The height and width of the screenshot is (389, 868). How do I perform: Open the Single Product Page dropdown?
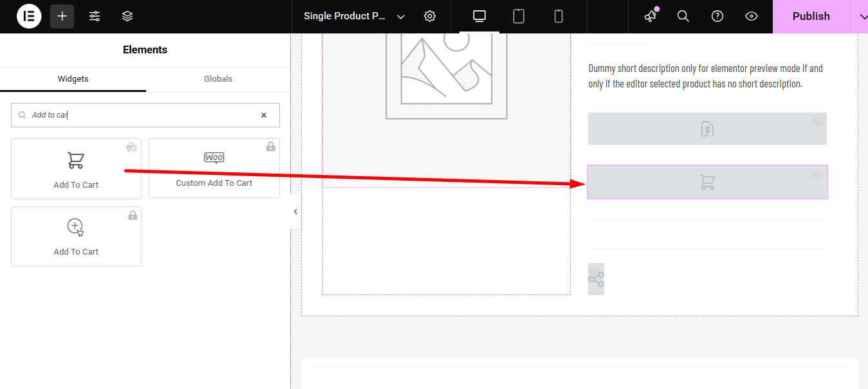tap(400, 16)
